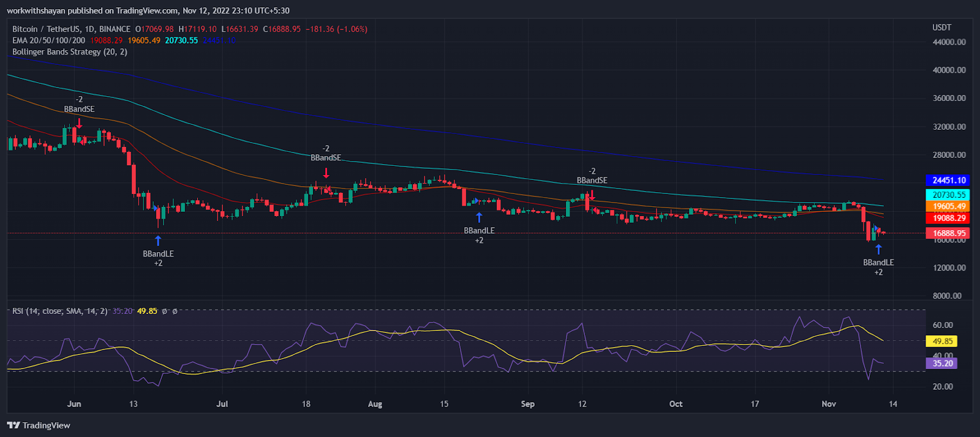This screenshot has height=437, width=980.
Task: Click the Jul date on time axis
Action: (222, 404)
